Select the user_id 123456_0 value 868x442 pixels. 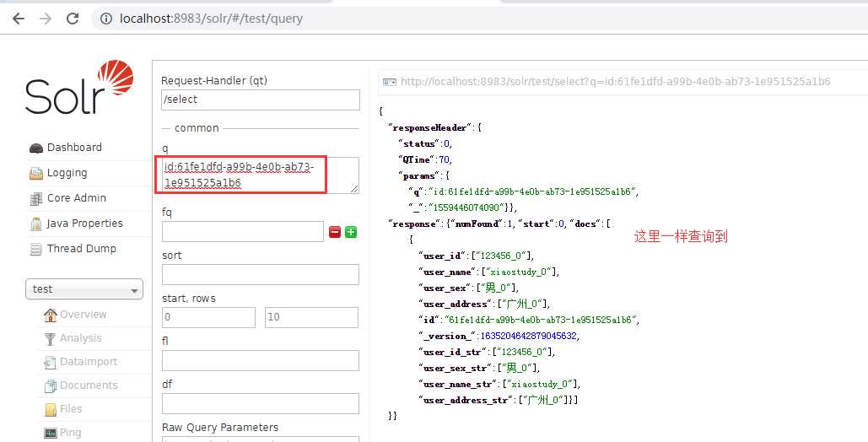tap(503, 256)
